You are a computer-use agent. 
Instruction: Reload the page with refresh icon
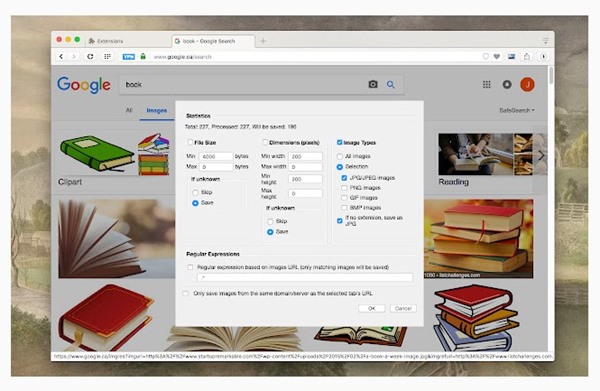pyautogui.click(x=90, y=57)
